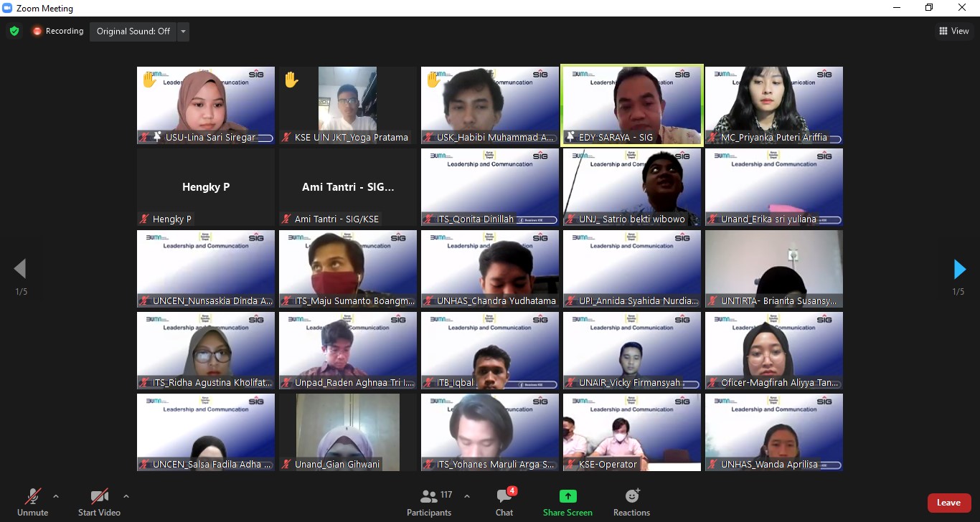
Task: Click the green encryption shield icon
Action: [x=14, y=32]
